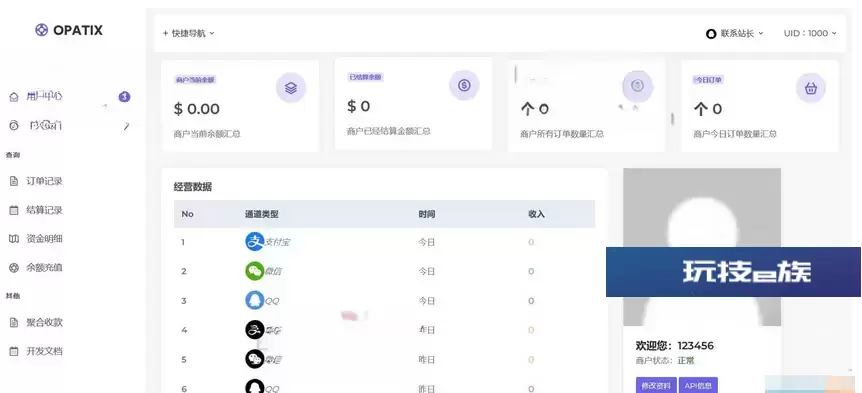Click the blue QQ icon in row 3
Viewport: 862px width, 393px height.
255,300
